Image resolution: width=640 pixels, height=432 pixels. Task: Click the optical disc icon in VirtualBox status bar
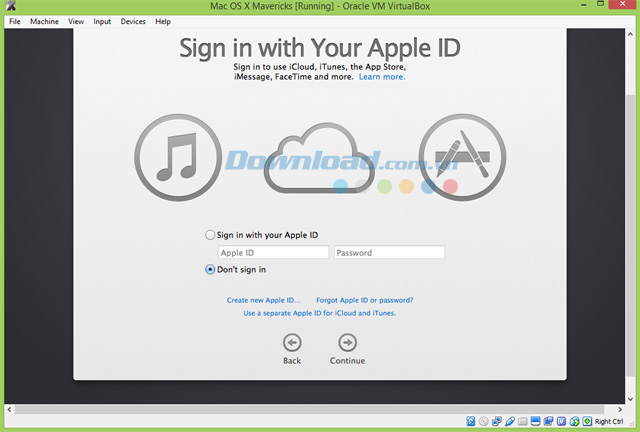(x=484, y=421)
